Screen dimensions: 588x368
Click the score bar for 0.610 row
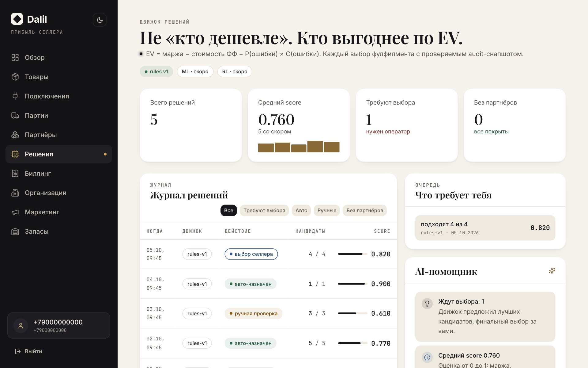coord(352,313)
